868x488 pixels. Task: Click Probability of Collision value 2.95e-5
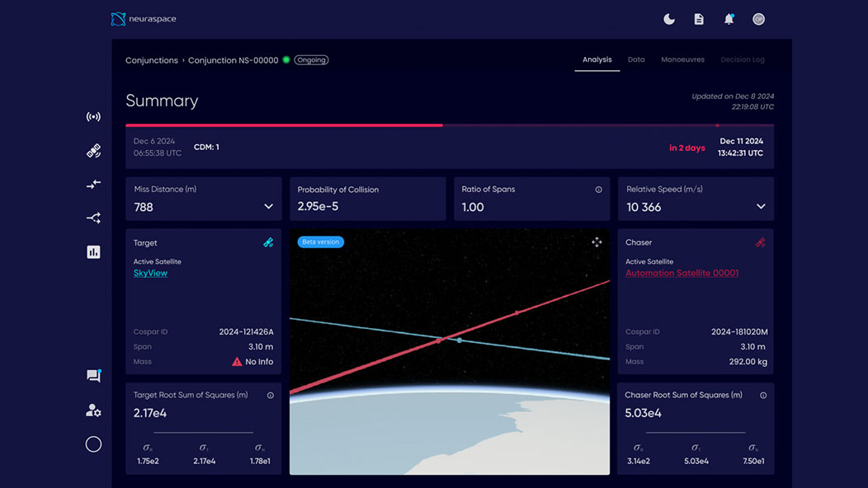(x=318, y=206)
